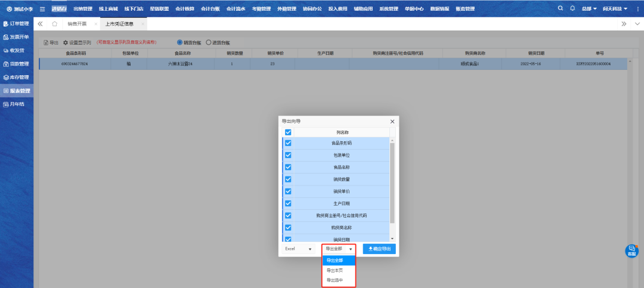Close the 导出向导 export wizard dialog
This screenshot has height=288, width=644.
[392, 121]
